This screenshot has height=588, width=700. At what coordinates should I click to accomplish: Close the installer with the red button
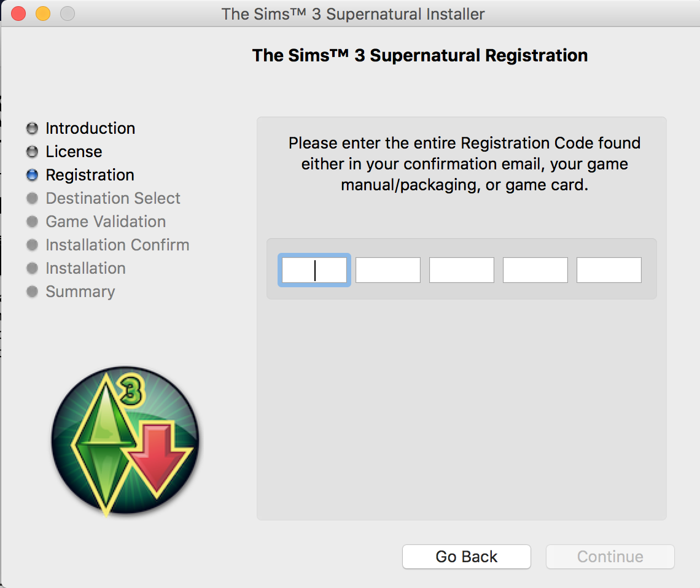pyautogui.click(x=18, y=14)
